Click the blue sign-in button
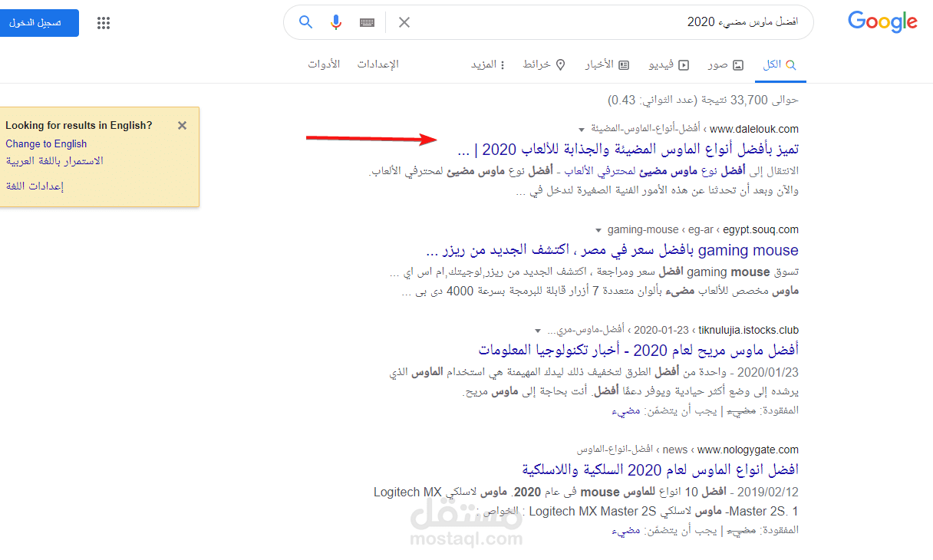The width and height of the screenshot is (933, 560). coord(39,23)
